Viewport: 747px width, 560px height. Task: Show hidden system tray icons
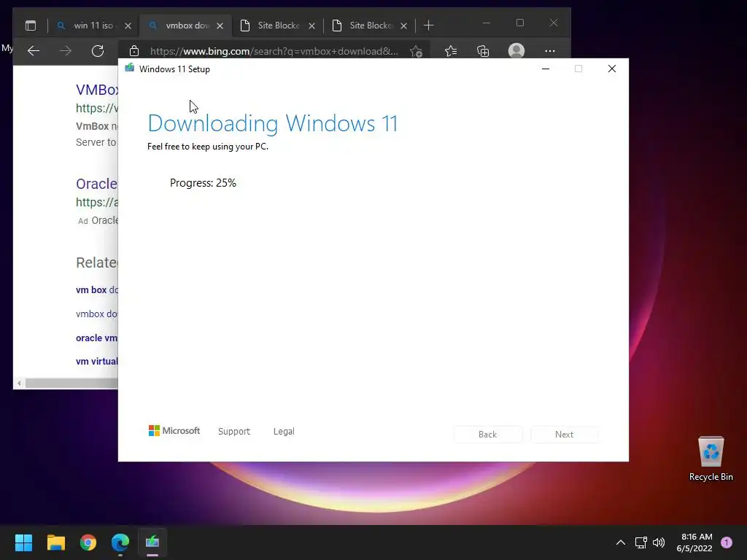[x=620, y=542]
